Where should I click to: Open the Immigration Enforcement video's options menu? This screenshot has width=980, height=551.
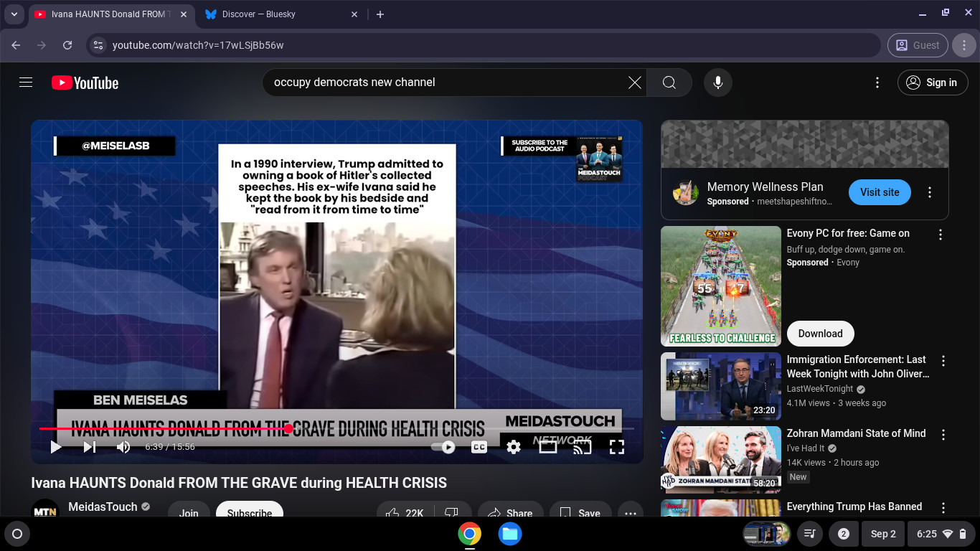(943, 361)
